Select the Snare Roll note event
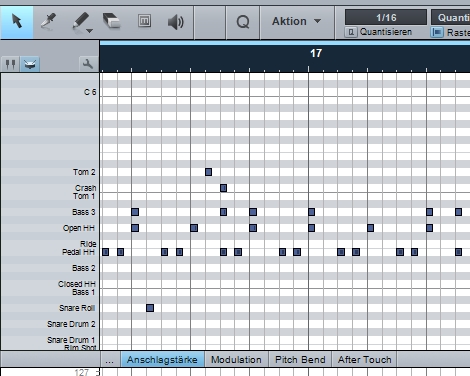Image resolution: width=470 pixels, height=376 pixels. pyautogui.click(x=150, y=308)
